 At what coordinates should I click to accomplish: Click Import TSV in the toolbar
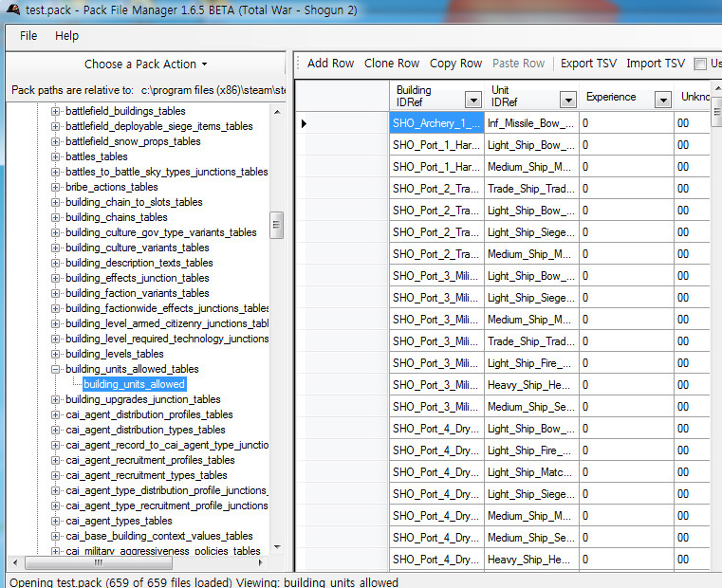656,64
